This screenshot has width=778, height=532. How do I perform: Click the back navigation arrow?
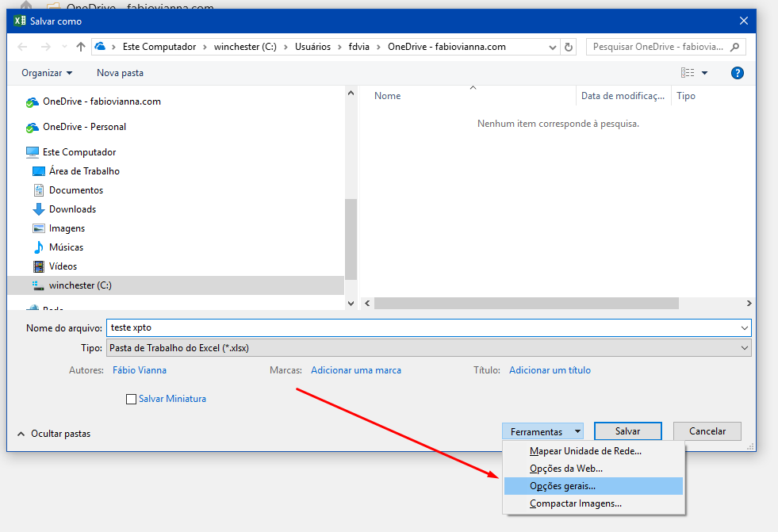(22, 47)
